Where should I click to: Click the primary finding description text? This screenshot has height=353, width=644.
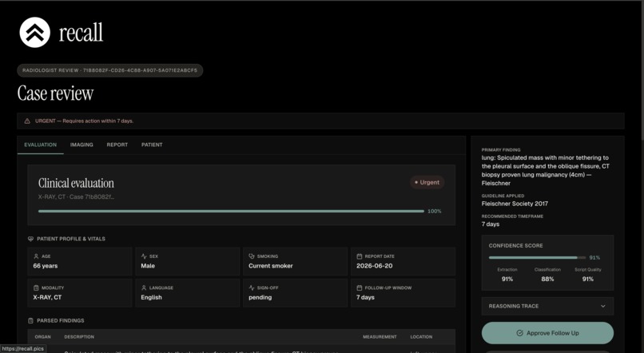tap(546, 170)
